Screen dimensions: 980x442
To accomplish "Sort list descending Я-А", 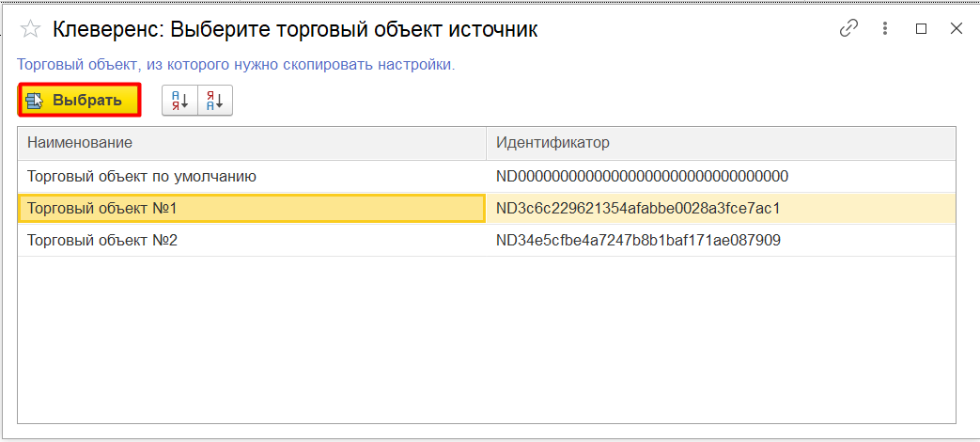I will point(215,100).
